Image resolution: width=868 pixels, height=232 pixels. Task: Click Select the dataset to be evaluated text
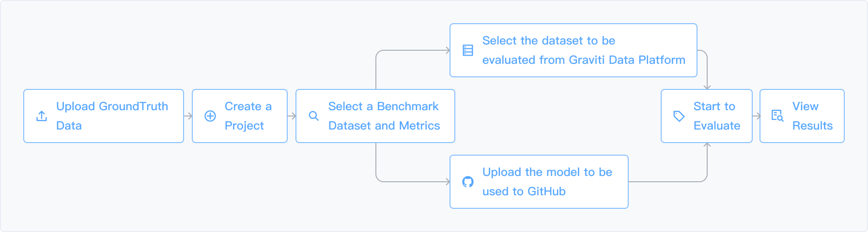584,50
